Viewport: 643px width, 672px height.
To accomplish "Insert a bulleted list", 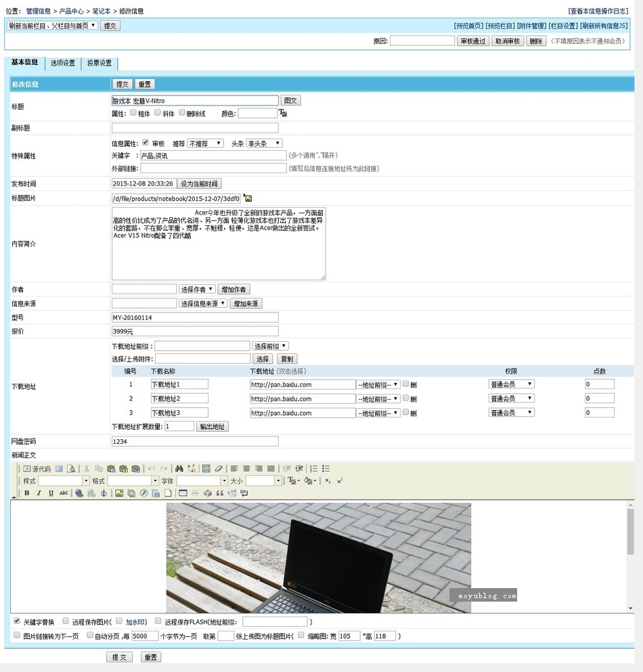I will [326, 469].
